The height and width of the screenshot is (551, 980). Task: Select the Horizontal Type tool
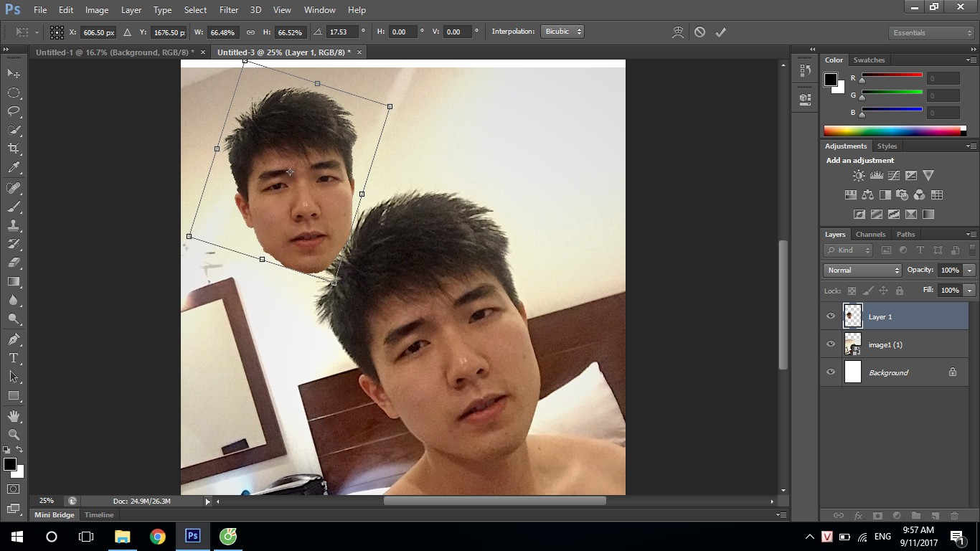click(x=14, y=358)
